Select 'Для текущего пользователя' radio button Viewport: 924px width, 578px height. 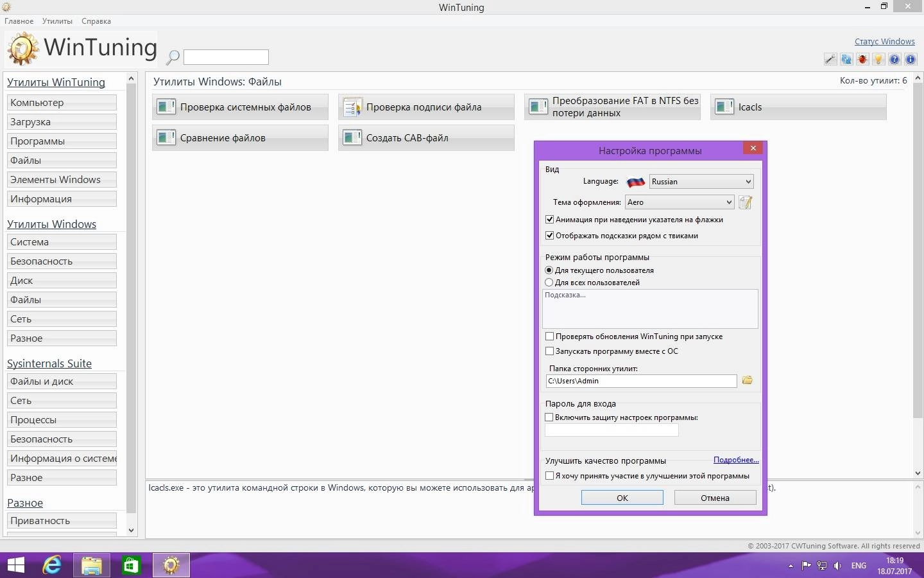(549, 270)
